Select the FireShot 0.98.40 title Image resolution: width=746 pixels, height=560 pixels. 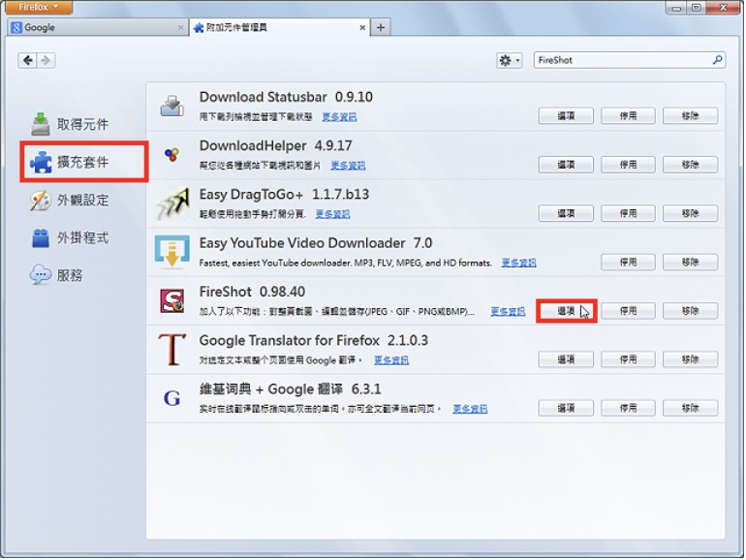pos(252,292)
